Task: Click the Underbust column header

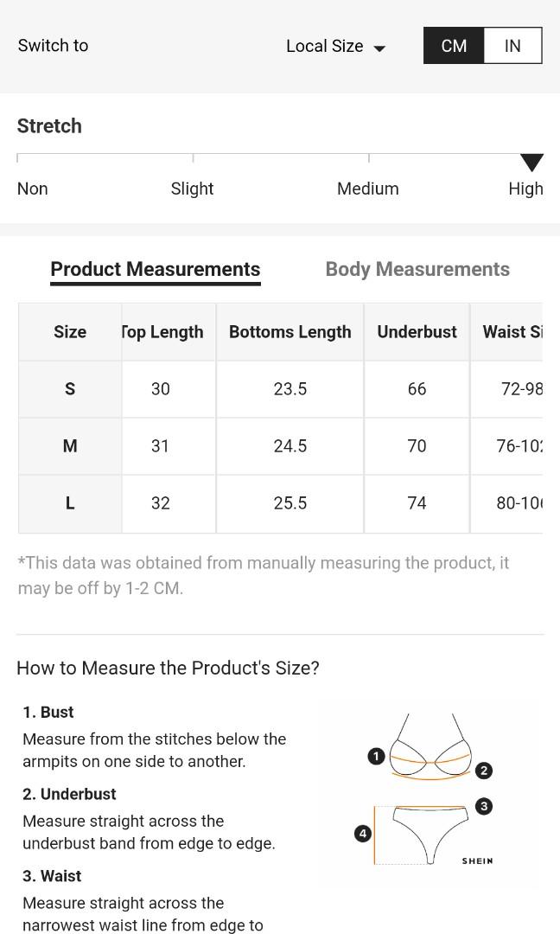Action: pos(417,332)
